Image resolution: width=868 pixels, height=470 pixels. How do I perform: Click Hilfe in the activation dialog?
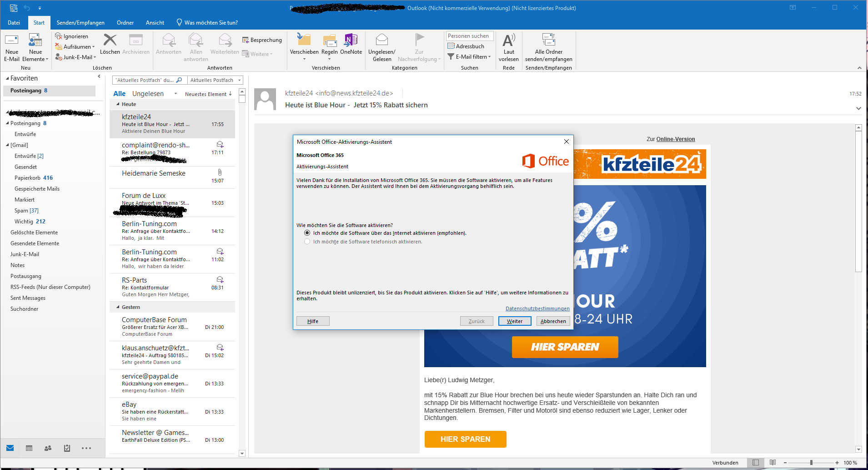[313, 321]
